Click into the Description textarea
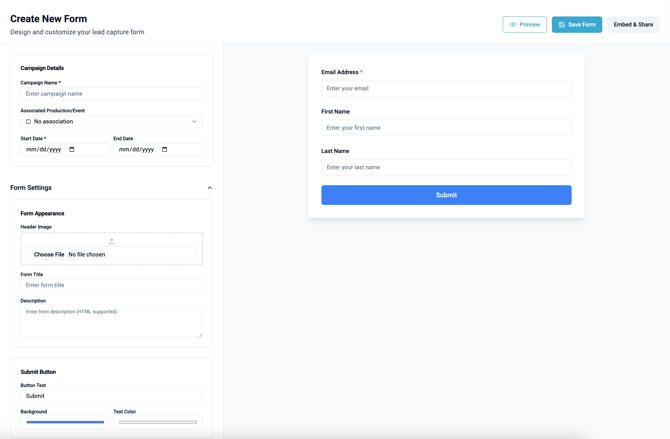 click(111, 321)
